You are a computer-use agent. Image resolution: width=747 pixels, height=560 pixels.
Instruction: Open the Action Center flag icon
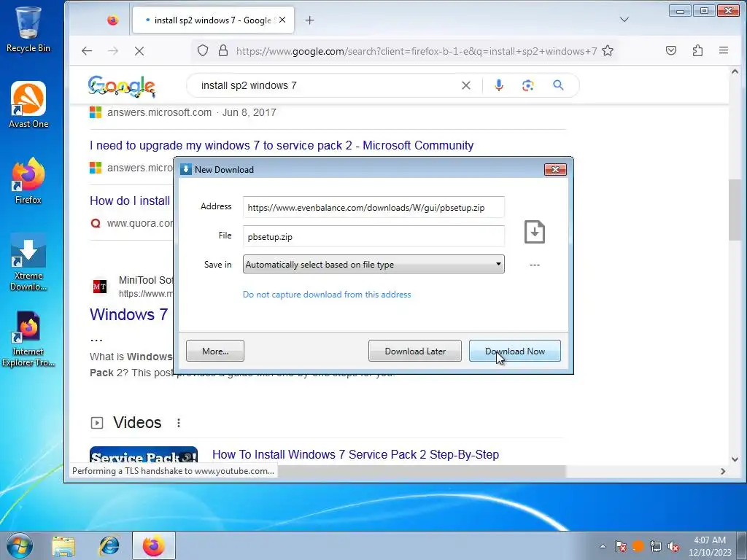tap(621, 546)
